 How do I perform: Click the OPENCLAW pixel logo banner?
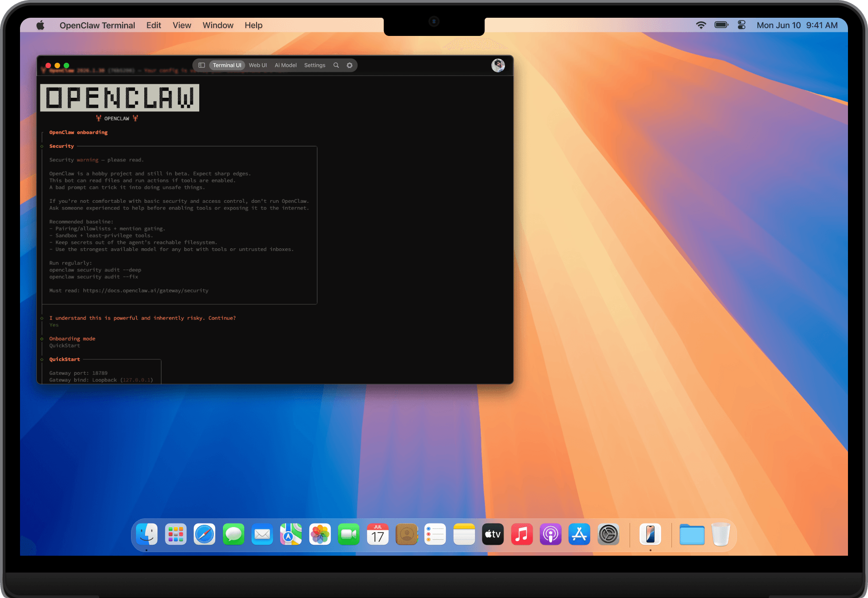point(120,98)
